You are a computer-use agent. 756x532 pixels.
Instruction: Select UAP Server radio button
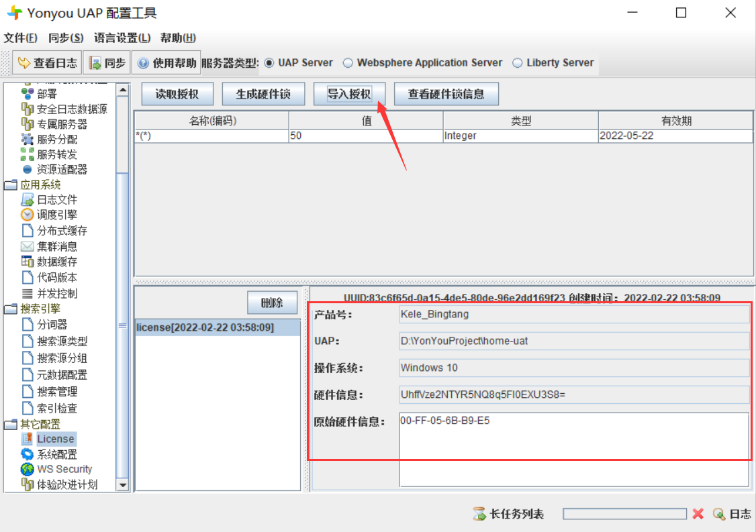pos(269,62)
